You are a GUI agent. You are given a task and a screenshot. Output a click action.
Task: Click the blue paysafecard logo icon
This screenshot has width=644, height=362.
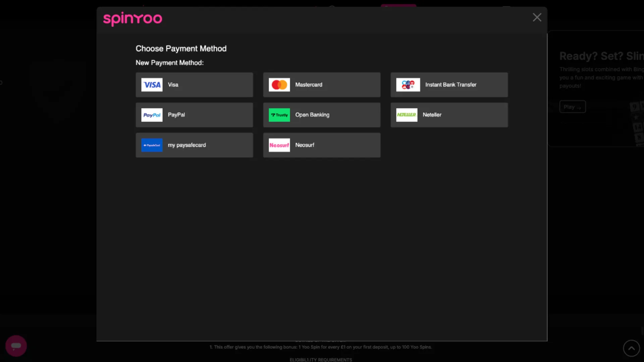(152, 145)
